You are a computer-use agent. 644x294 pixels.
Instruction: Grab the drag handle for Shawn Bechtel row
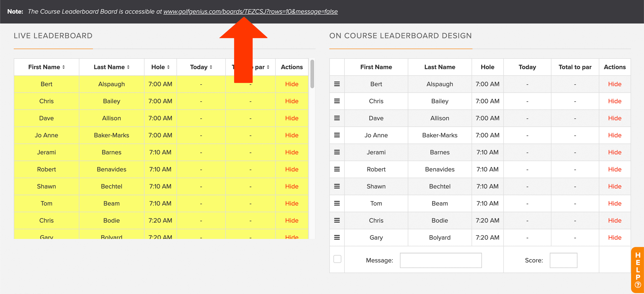(337, 186)
